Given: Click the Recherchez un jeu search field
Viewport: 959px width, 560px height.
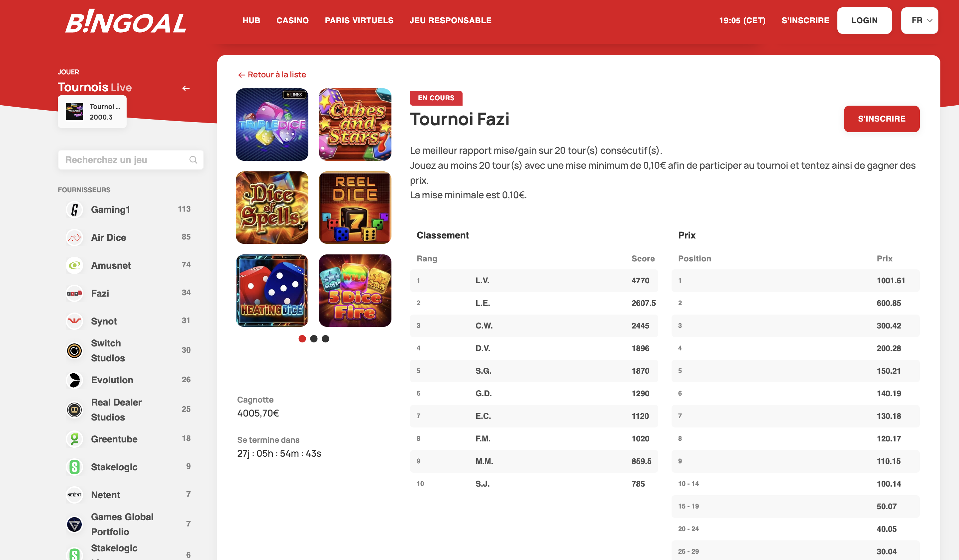Looking at the screenshot, I should (x=131, y=160).
